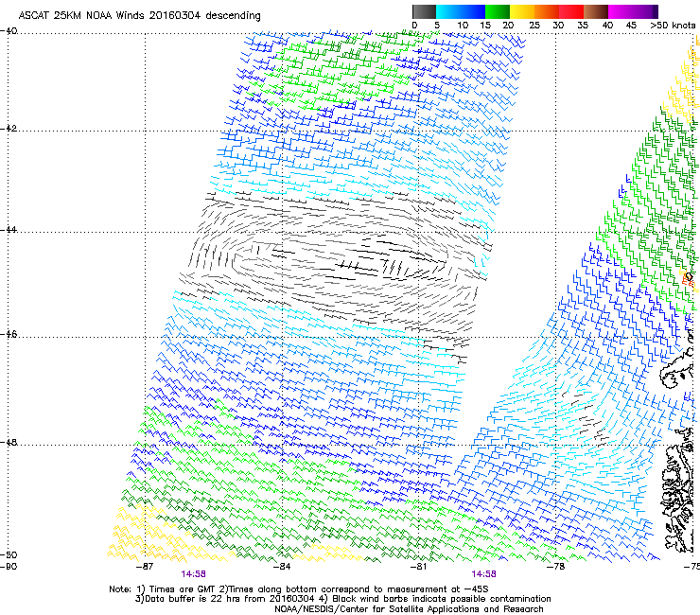Select the -46 latitude axis label
The width and height of the screenshot is (700, 615).
pos(9,335)
